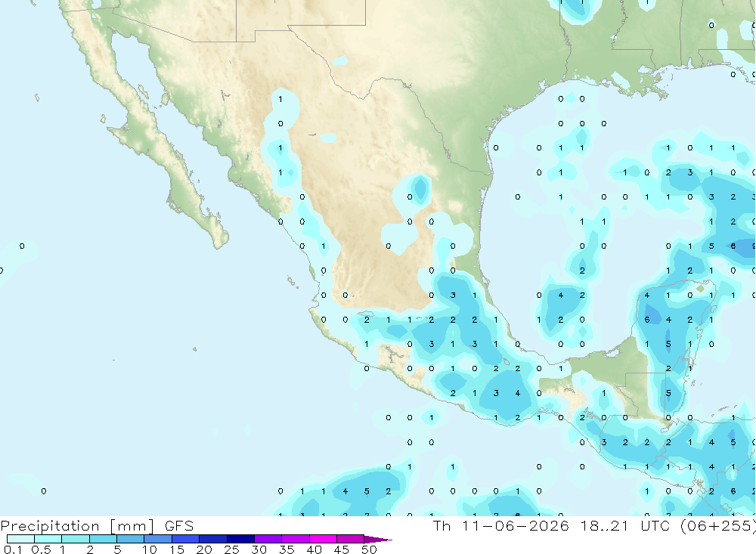
Task: Click the "0.5" legend value
Action: pyautogui.click(x=41, y=549)
